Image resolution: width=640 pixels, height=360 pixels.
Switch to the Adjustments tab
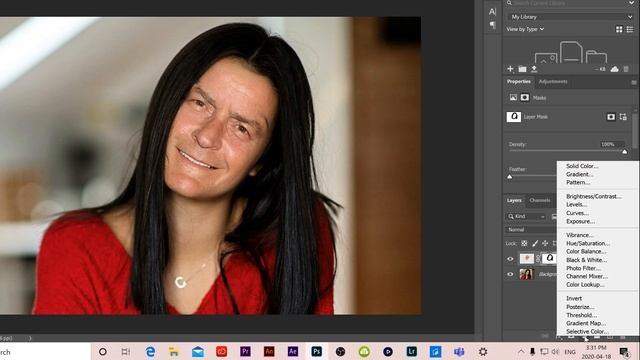click(553, 82)
